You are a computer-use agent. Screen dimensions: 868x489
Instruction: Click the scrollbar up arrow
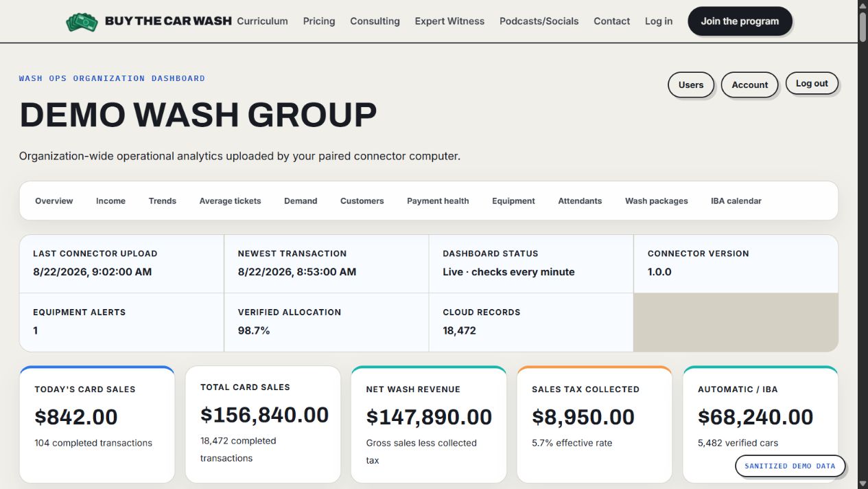pos(863,5)
